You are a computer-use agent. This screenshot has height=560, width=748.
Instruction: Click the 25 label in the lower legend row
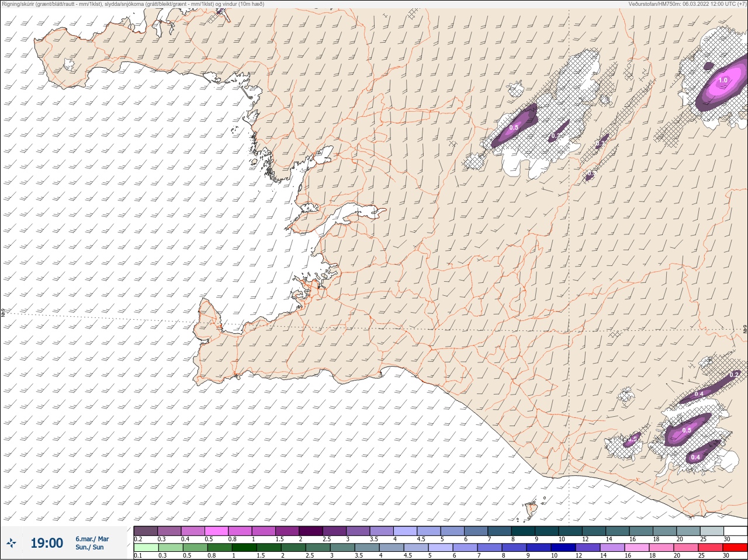(701, 555)
